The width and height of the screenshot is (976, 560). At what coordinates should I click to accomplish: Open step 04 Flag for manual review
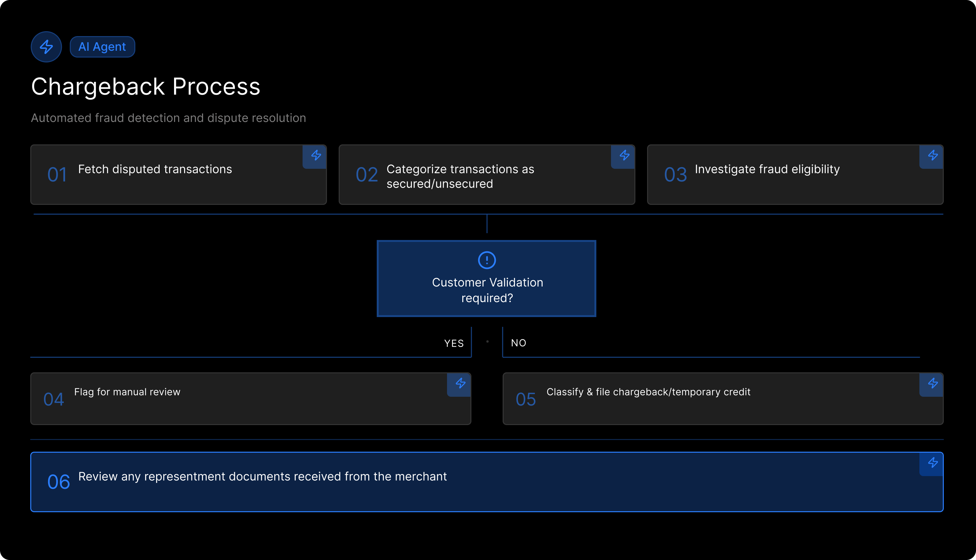point(127,392)
